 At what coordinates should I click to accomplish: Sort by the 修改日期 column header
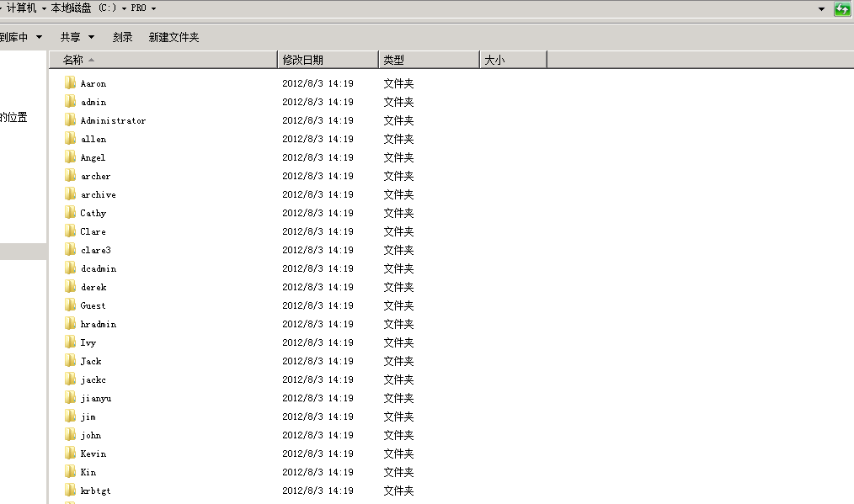(328, 60)
